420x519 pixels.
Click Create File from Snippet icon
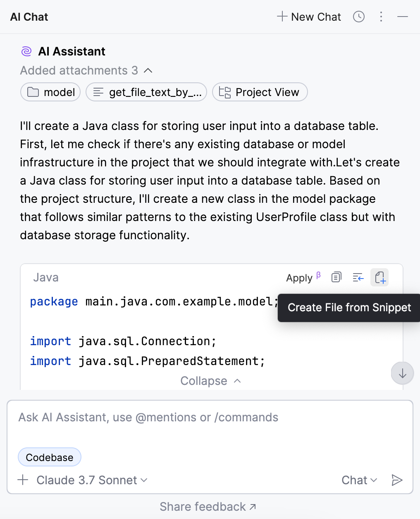[x=379, y=277]
